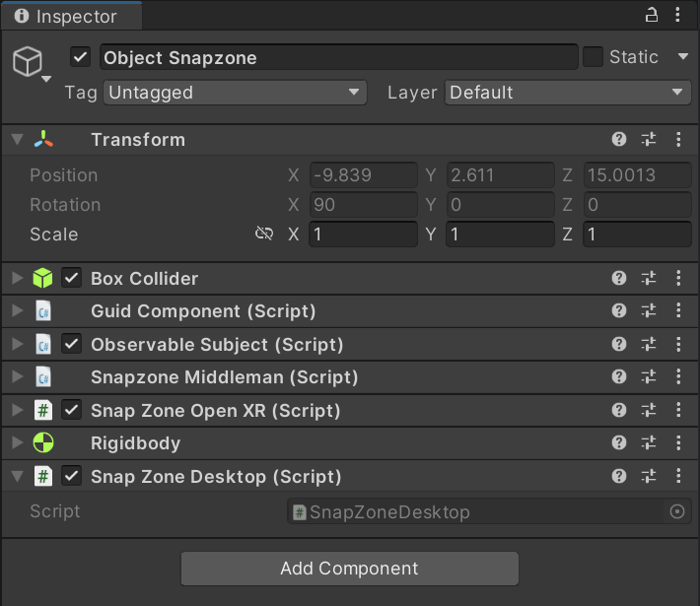
Task: Uncheck the Box Collider enabled checkbox
Action: 72,279
